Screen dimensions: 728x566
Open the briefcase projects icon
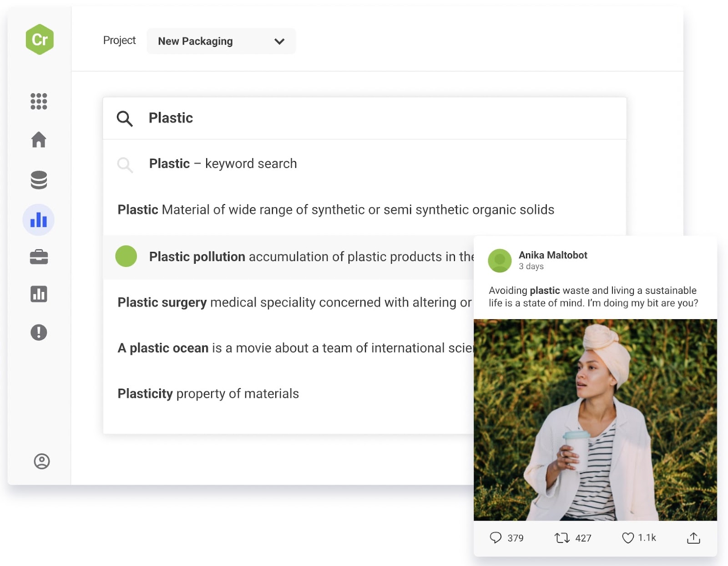pyautogui.click(x=39, y=257)
